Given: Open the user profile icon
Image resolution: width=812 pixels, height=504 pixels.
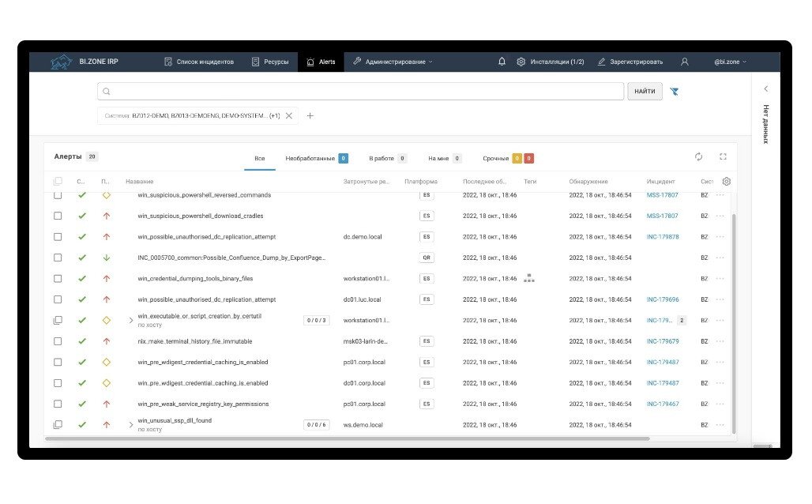Looking at the screenshot, I should pos(685,62).
